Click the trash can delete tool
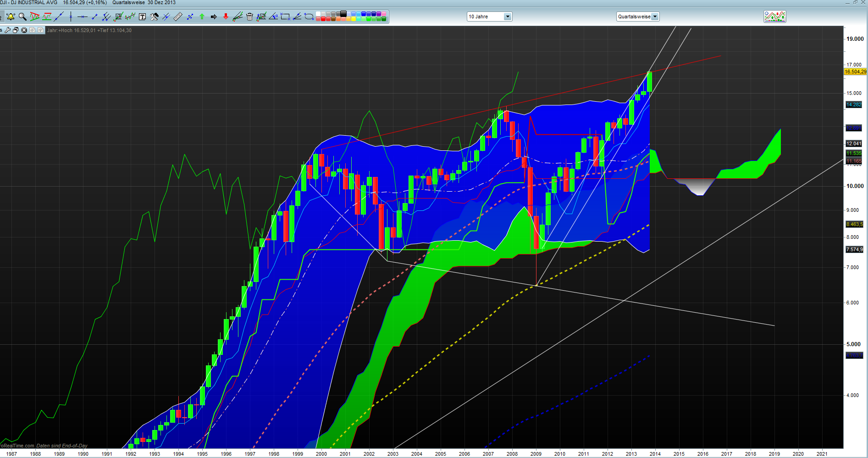 click(249, 17)
